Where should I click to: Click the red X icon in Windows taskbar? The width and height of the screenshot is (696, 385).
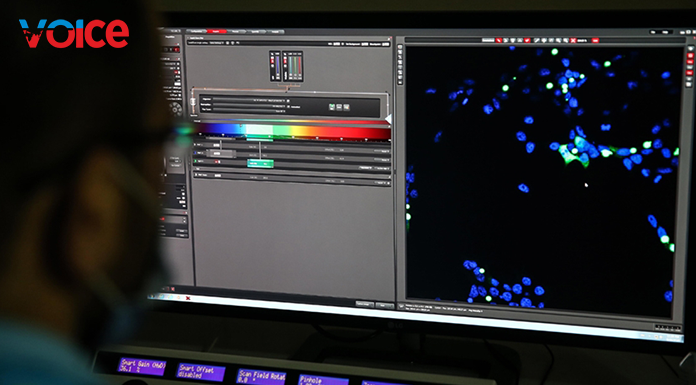click(x=188, y=298)
